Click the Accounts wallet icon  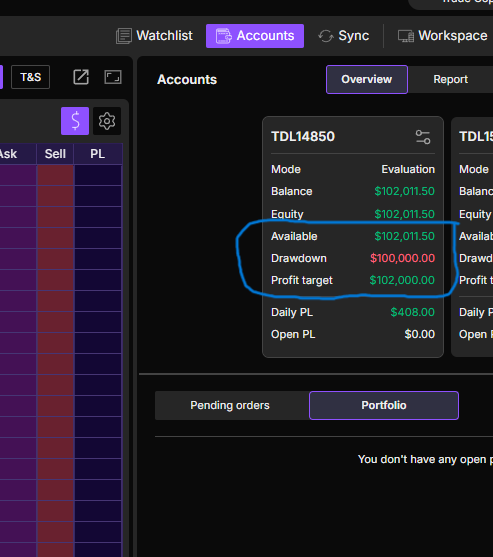pos(224,36)
